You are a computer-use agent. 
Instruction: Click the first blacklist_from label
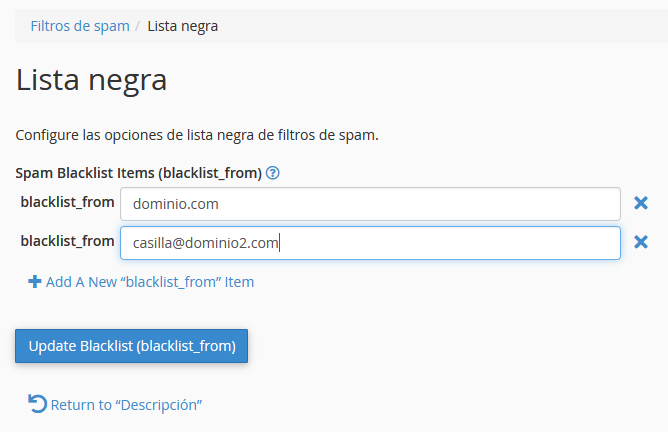67,202
